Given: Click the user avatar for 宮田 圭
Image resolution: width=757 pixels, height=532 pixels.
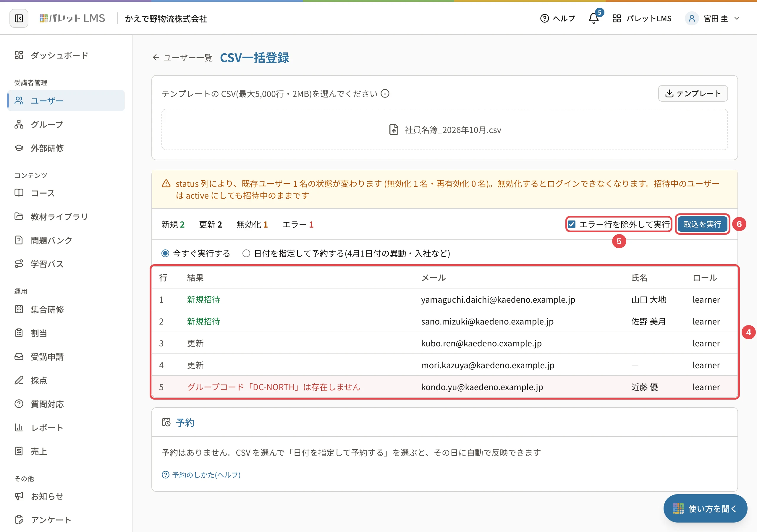Looking at the screenshot, I should [x=692, y=18].
